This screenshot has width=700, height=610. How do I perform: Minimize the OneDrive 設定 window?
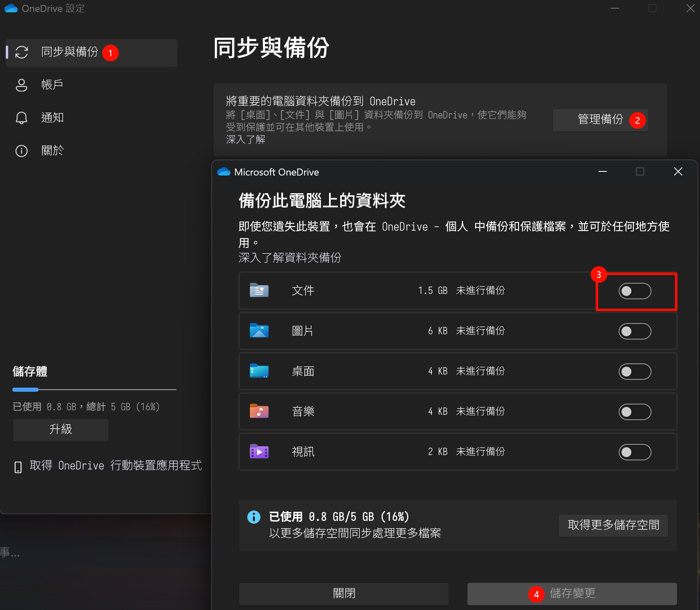[x=615, y=8]
